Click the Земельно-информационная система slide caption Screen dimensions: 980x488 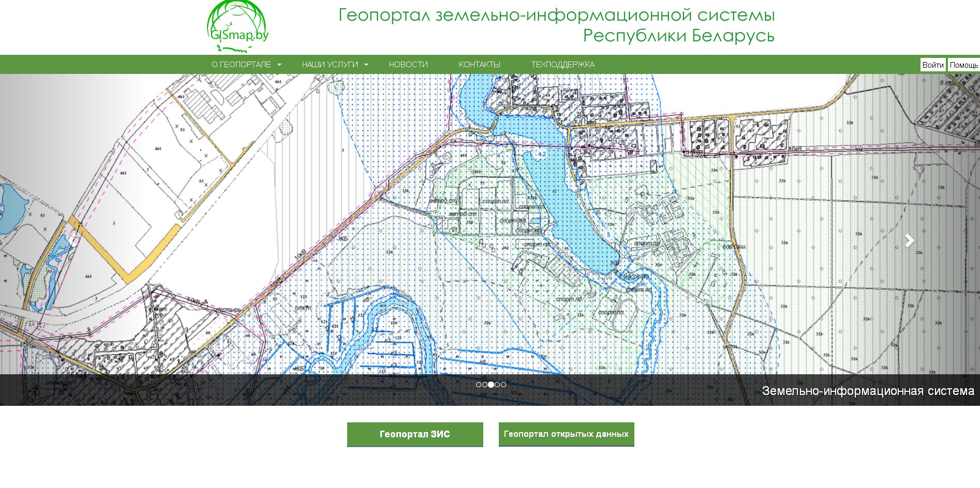coord(868,391)
